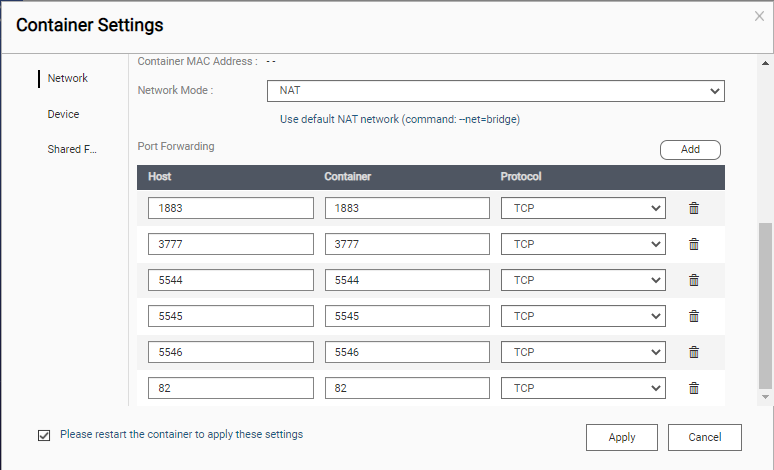The image size is (774, 470).
Task: Click the host port 3777 field
Action: pos(230,244)
